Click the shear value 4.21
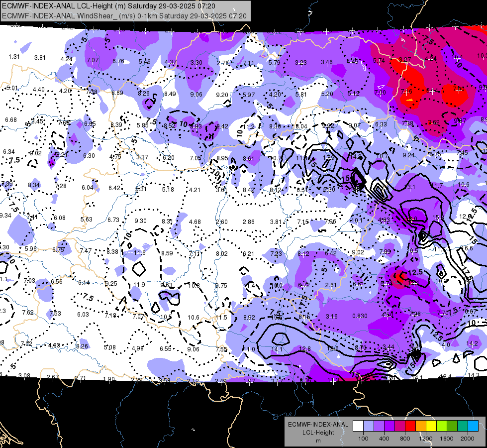Image resolution: width=487 pixels, height=448 pixels. tap(195, 190)
